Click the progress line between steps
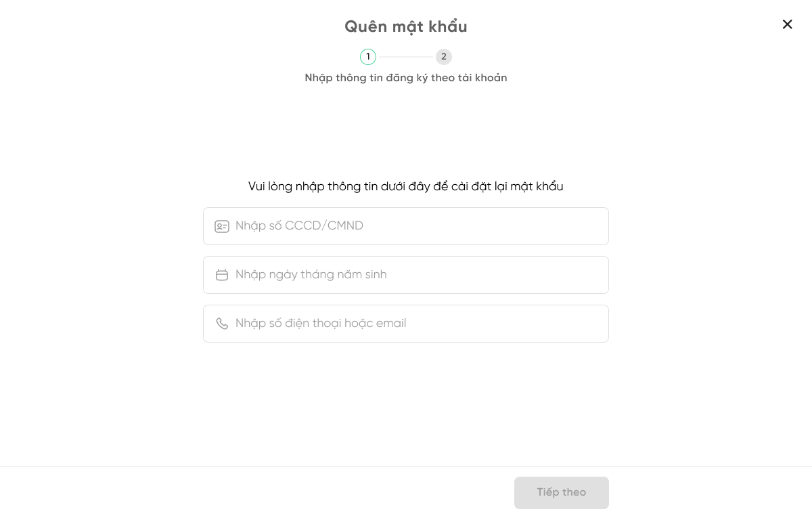Image resolution: width=812 pixels, height=520 pixels. 406,57
